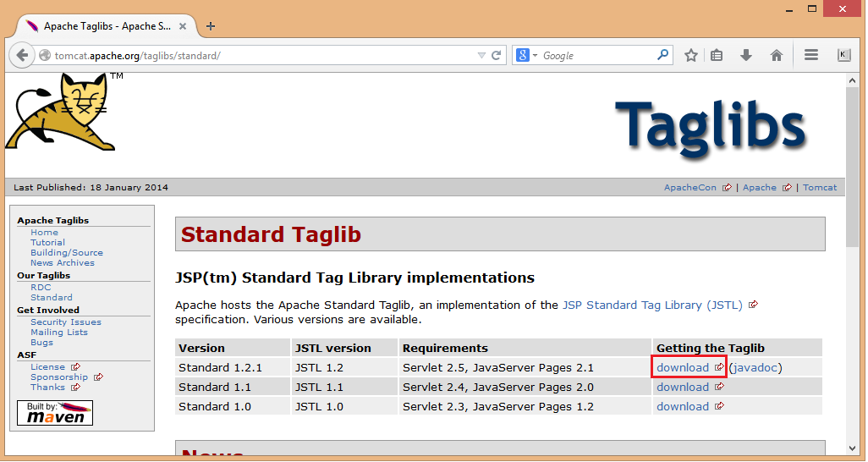
Task: Open the RDC taglib link
Action: [41, 288]
